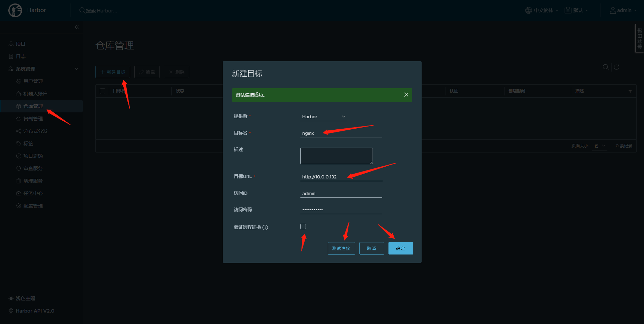Confirm with the 确定 button
The image size is (644, 324).
pos(401,248)
